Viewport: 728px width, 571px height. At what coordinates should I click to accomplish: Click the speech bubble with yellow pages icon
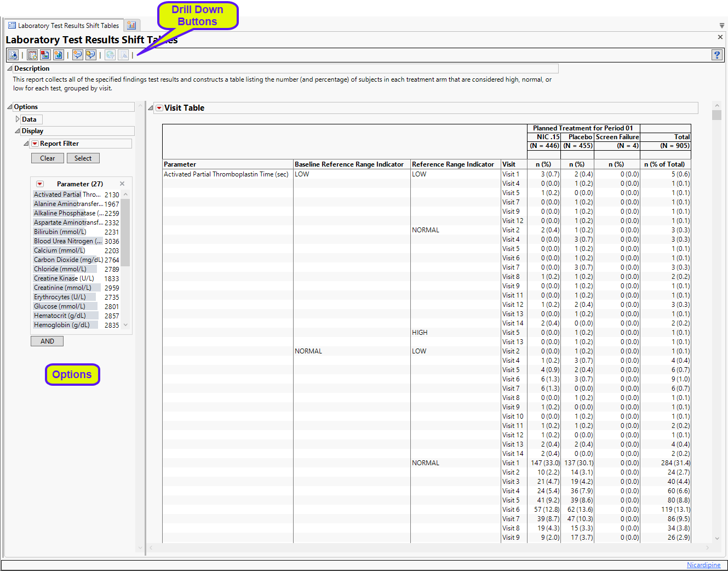point(90,55)
